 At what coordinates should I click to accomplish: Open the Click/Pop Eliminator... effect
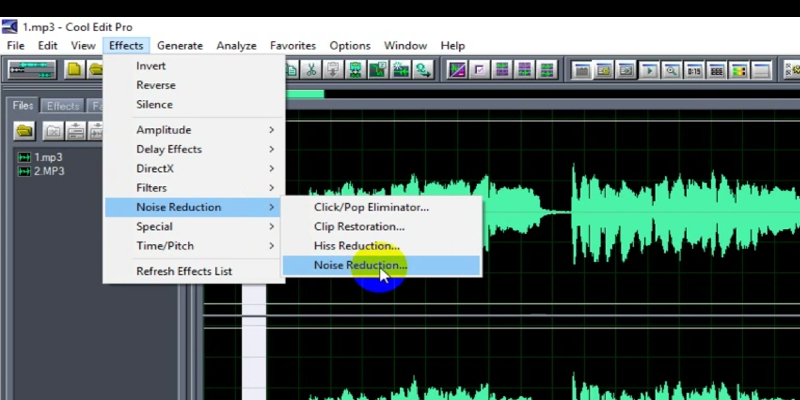[371, 207]
